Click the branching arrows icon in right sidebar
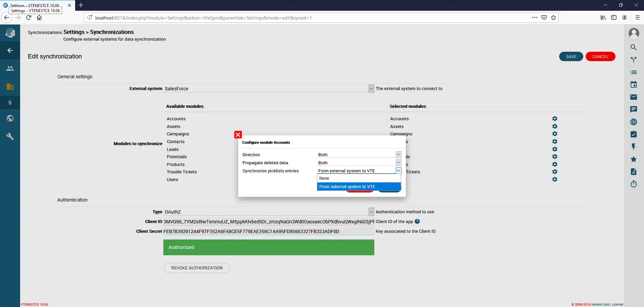The height and width of the screenshot is (307, 644). point(634,60)
